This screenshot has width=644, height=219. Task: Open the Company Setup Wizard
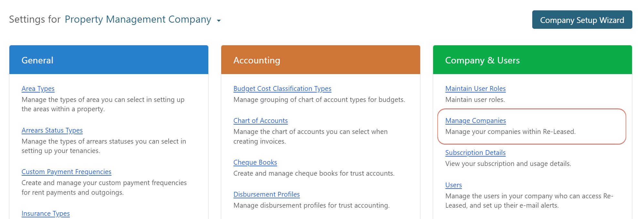tap(582, 20)
